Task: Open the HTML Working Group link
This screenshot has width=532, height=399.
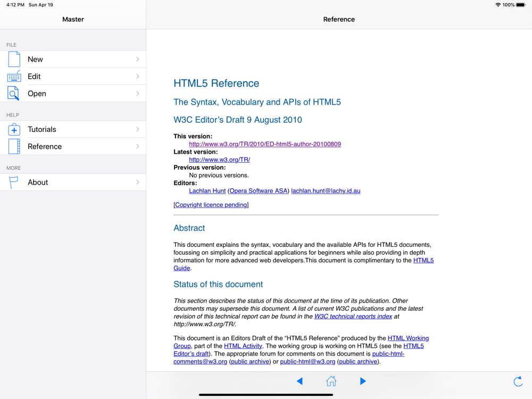Action: coord(408,338)
